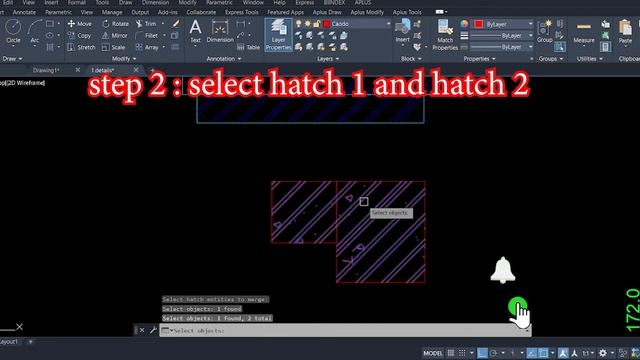
Task: Toggle polar tracking in status bar
Action: [x=494, y=353]
